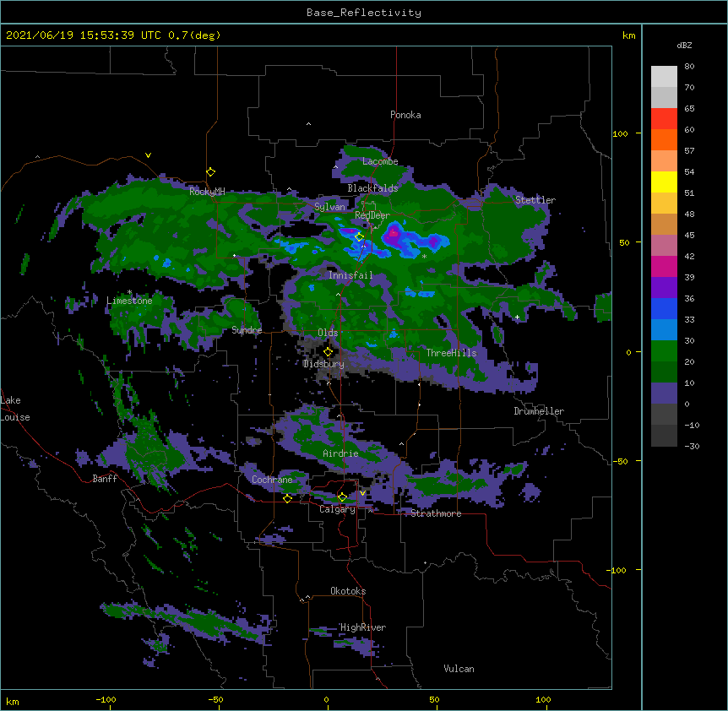Select the mauve 45-42 dBZ legend swatch
728x711 pixels.
pyautogui.click(x=664, y=246)
